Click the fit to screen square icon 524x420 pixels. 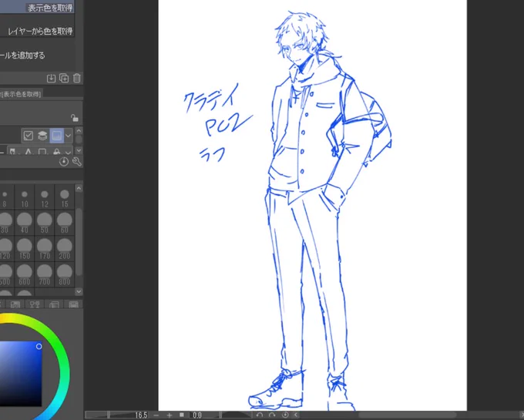[x=182, y=415]
